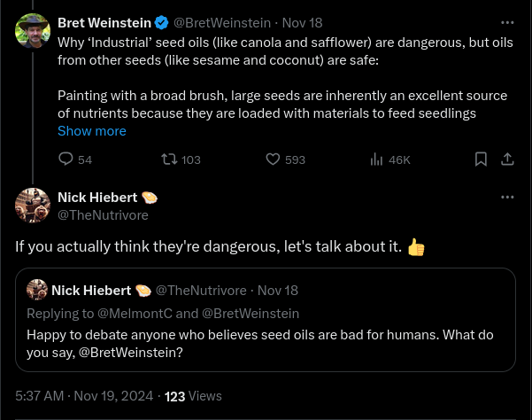532x420 pixels.
Task: Open the @BretWeinstein handle link
Action: pos(222,23)
